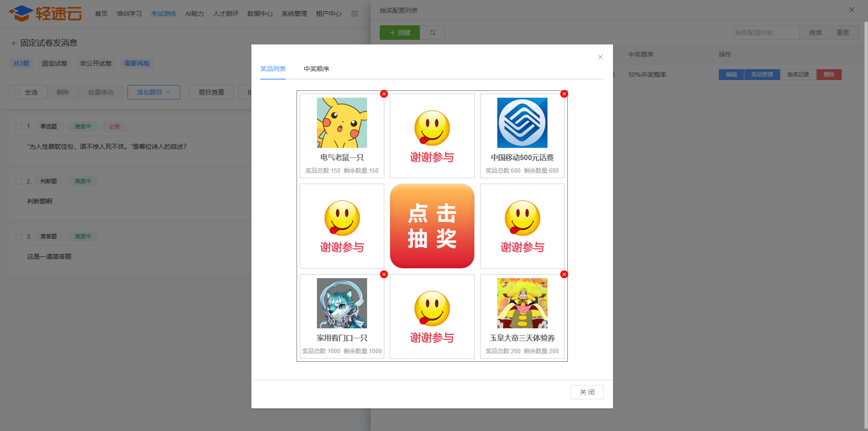Delete the 家用看门口一只 prize via red X
The height and width of the screenshot is (431, 868).
point(384,274)
